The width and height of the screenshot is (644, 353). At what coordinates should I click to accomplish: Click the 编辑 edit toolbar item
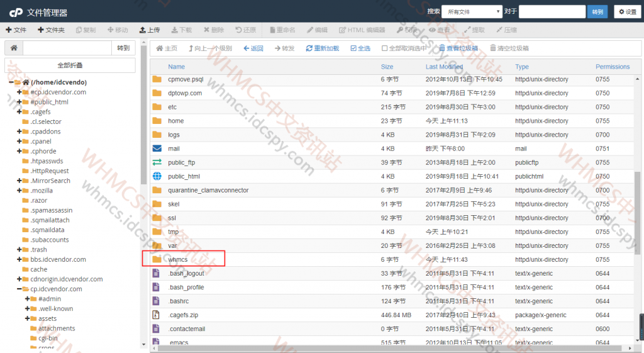click(x=317, y=30)
